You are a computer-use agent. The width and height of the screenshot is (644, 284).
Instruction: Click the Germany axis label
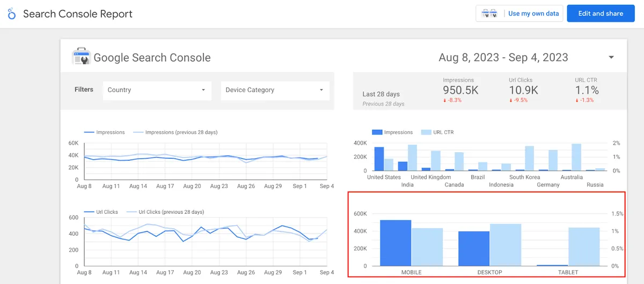pos(548,185)
